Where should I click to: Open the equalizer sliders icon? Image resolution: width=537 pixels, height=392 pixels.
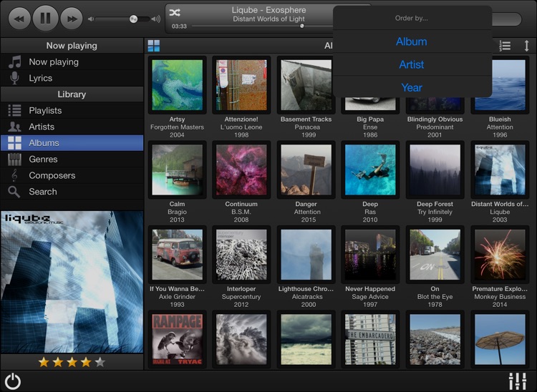coord(518,381)
